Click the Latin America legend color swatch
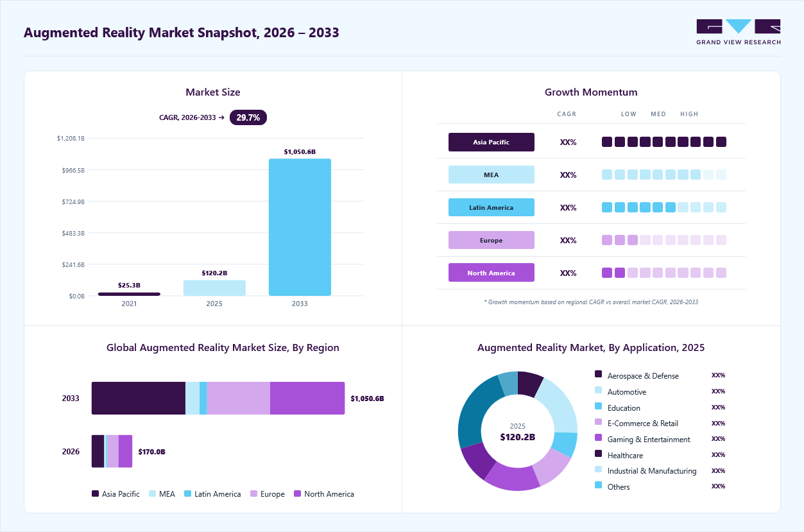This screenshot has height=532, width=804. tap(188, 494)
